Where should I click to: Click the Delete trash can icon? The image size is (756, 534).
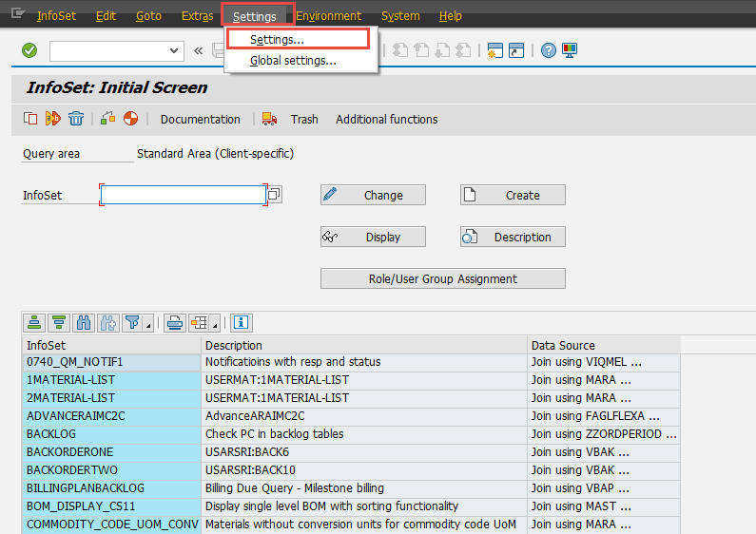point(76,119)
